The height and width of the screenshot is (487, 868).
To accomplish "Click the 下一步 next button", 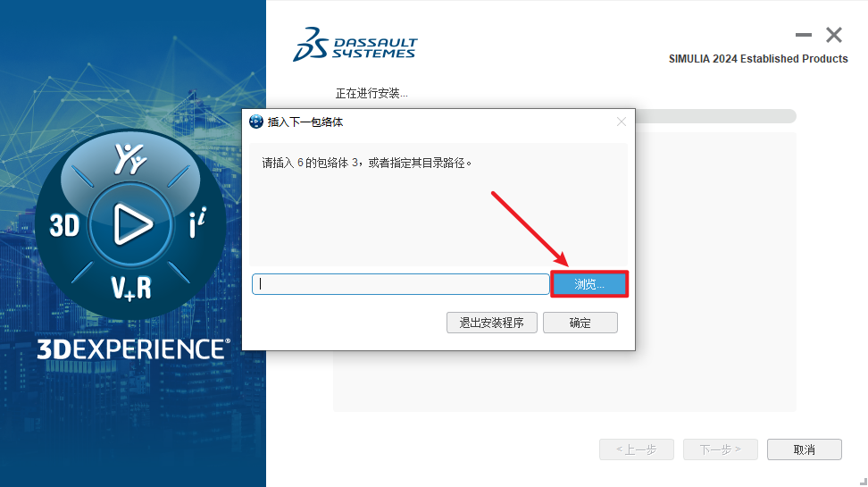I will coord(720,449).
